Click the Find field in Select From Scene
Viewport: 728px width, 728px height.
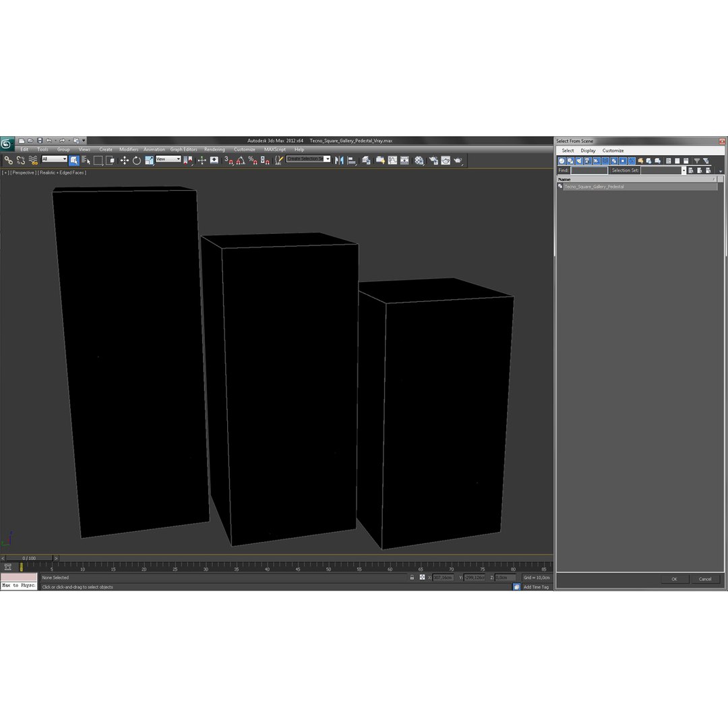pos(588,171)
